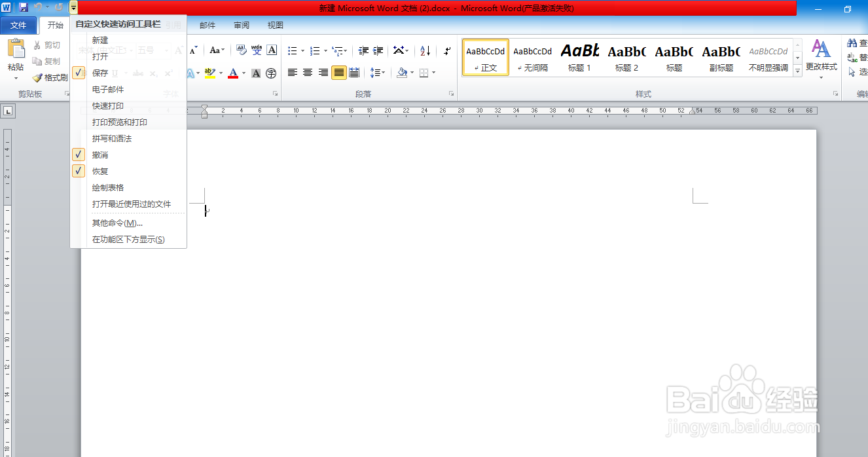Click the Phonetic Guide wén icon
The image size is (868, 457).
[257, 50]
